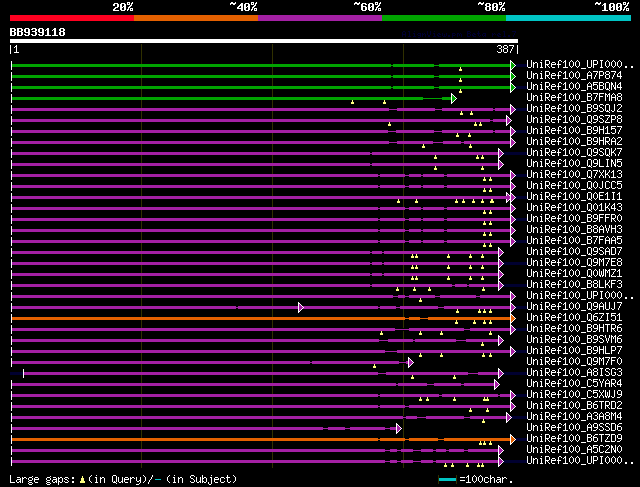The width and height of the screenshot is (640, 487).
Task: Open the UniRef100_B9SQJ2 hit label
Action: (574, 109)
